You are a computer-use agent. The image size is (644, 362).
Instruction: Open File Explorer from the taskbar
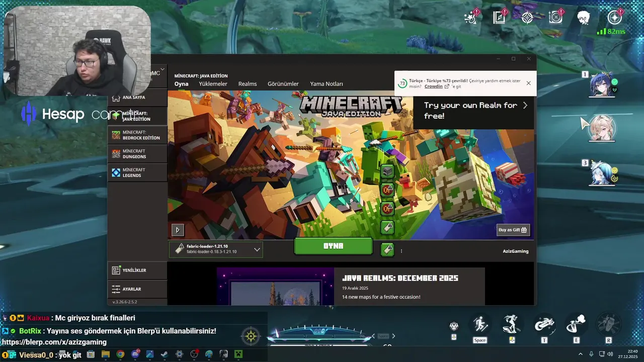click(105, 354)
